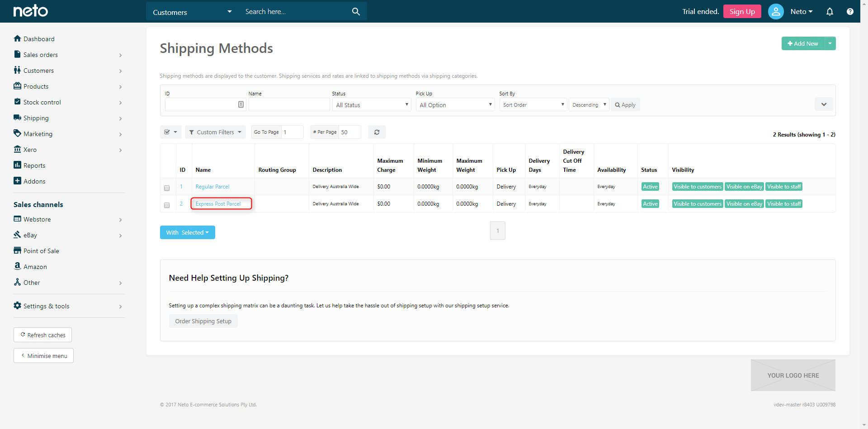Image resolution: width=868 pixels, height=429 pixels.
Task: Open the Add New dropdown arrow
Action: (830, 43)
